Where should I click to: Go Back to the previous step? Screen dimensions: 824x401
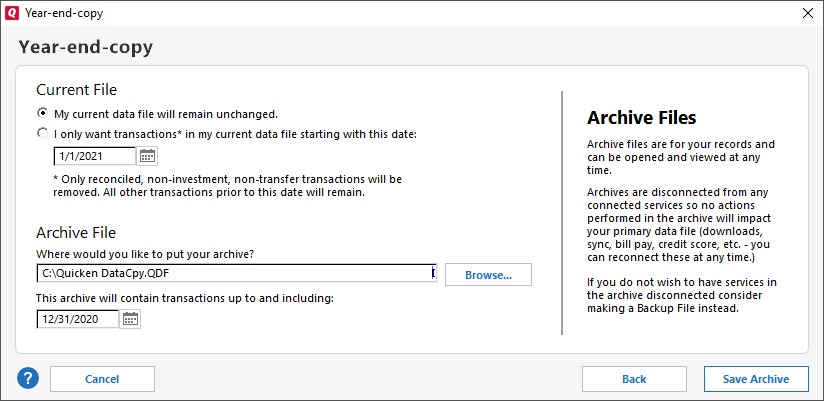click(634, 379)
